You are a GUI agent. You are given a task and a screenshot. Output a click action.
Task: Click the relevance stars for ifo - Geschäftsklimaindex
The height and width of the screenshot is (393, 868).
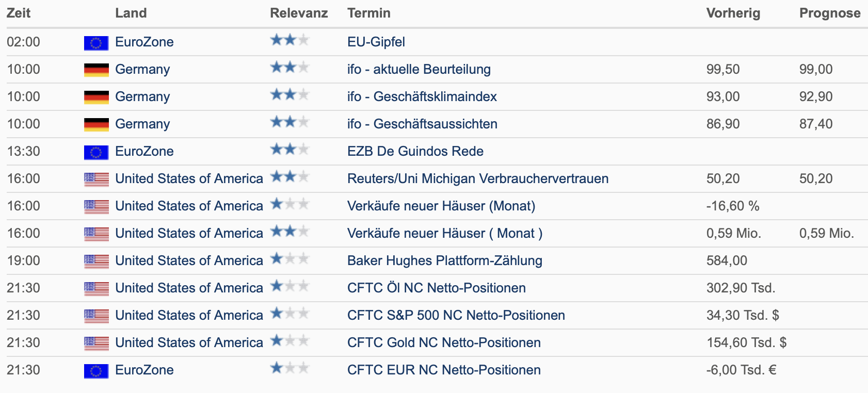(x=290, y=94)
